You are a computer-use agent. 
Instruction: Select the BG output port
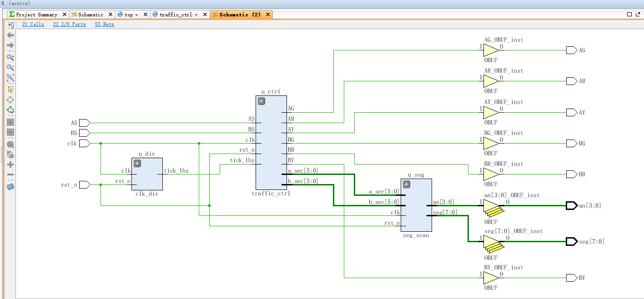click(572, 143)
